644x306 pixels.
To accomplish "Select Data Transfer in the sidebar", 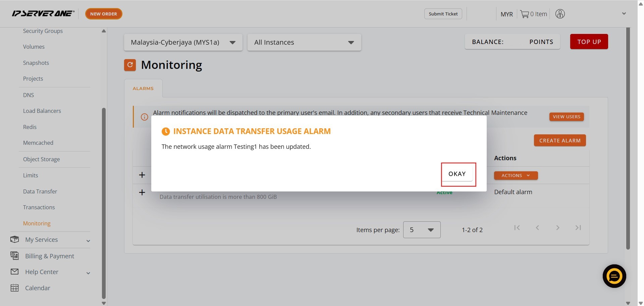I will tap(40, 191).
